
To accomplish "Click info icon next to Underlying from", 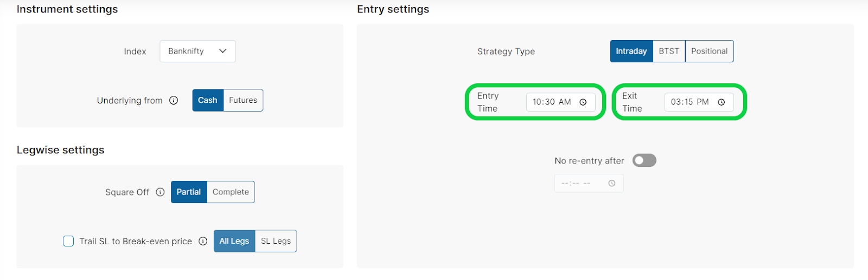I will (174, 100).
